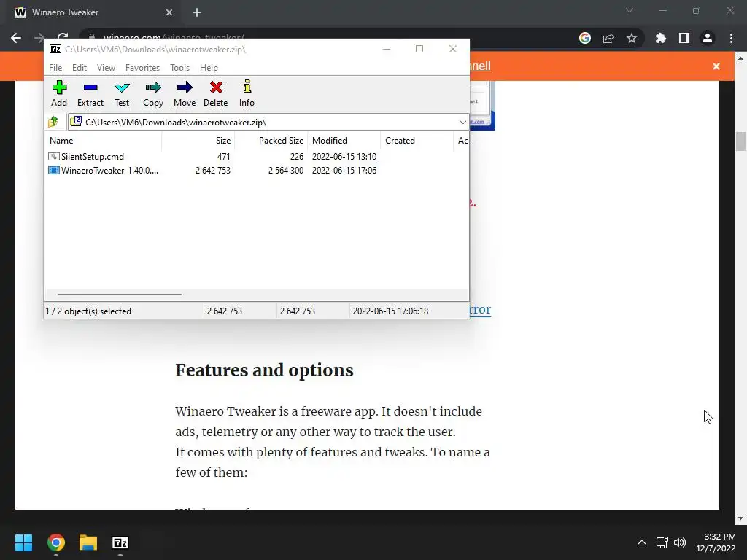
Task: Sort files by Modified column
Action: 344,141
